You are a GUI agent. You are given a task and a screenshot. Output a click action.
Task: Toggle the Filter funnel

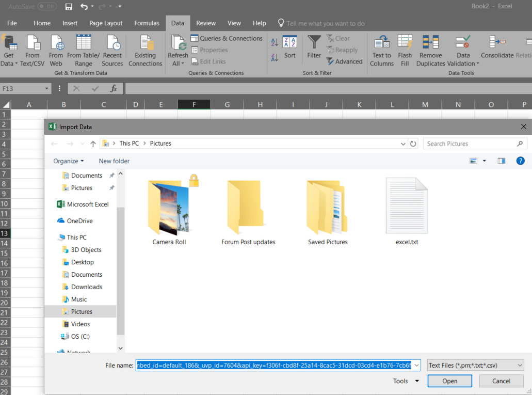pos(314,47)
